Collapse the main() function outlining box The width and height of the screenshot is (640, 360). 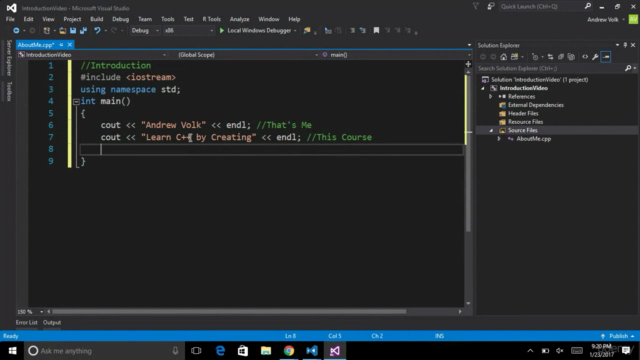pos(76,102)
